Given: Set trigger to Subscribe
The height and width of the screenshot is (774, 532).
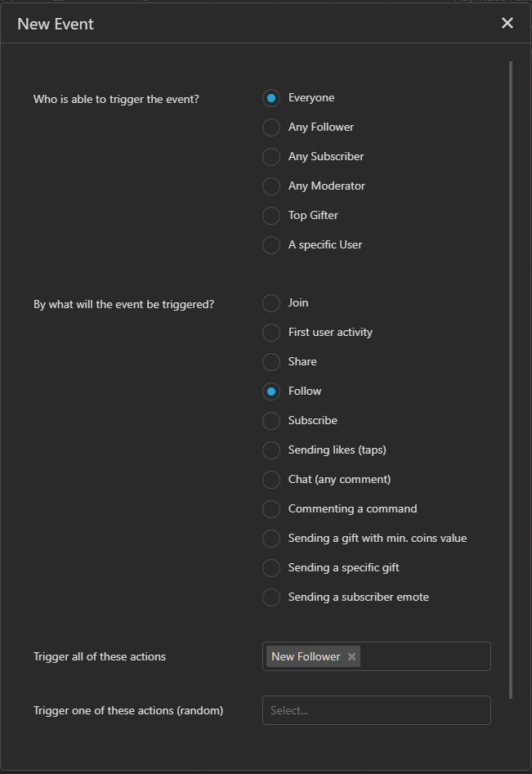Looking at the screenshot, I should (x=270, y=420).
